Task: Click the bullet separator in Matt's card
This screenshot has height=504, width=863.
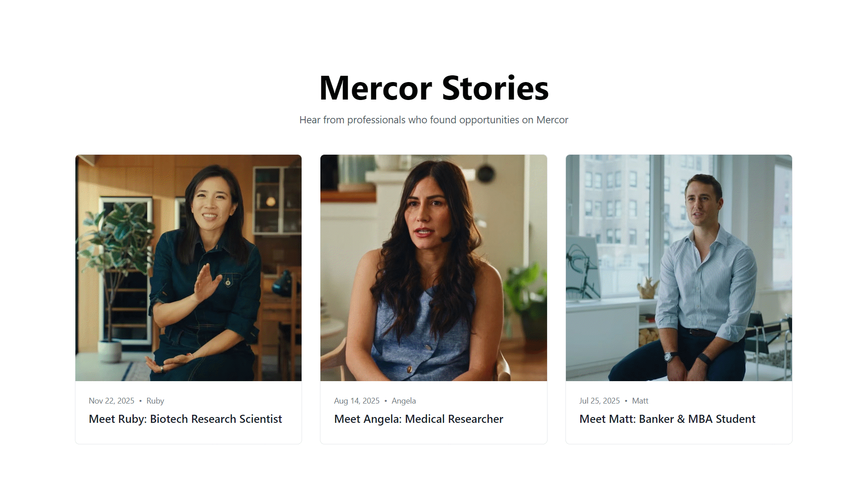Action: pos(626,401)
